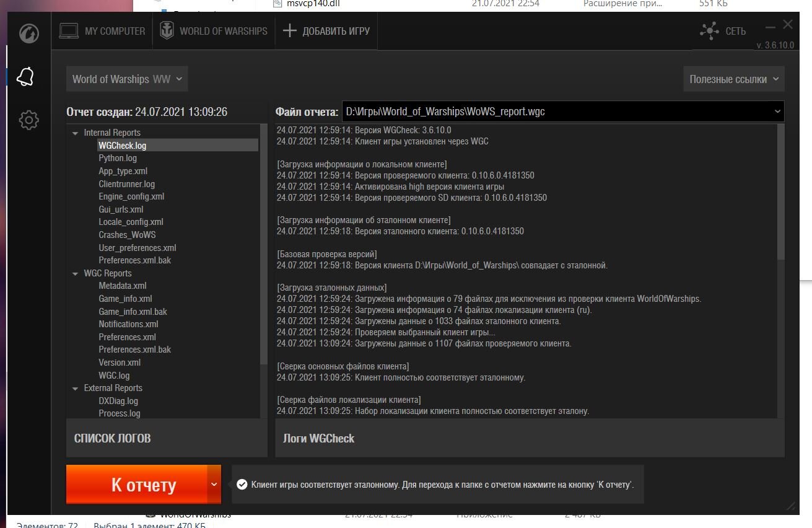Image resolution: width=812 pixels, height=528 pixels.
Task: Click the Wargaming logo icon in sidebar
Action: click(x=28, y=33)
